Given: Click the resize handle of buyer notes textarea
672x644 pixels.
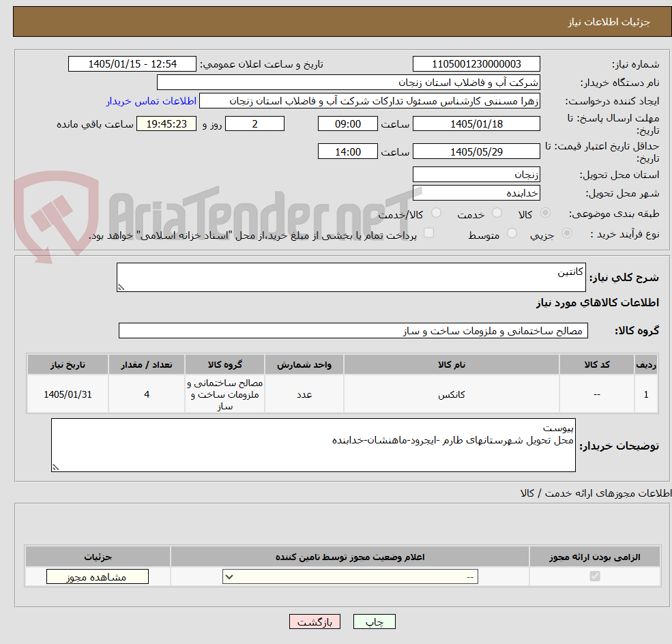Looking at the screenshot, I should pyautogui.click(x=55, y=467).
